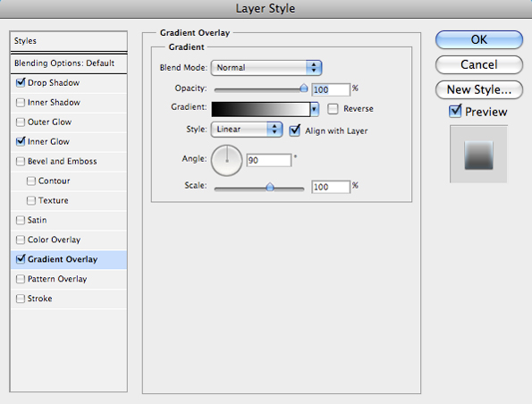Click the Angle value field
The image size is (532, 404).
pyautogui.click(x=269, y=160)
